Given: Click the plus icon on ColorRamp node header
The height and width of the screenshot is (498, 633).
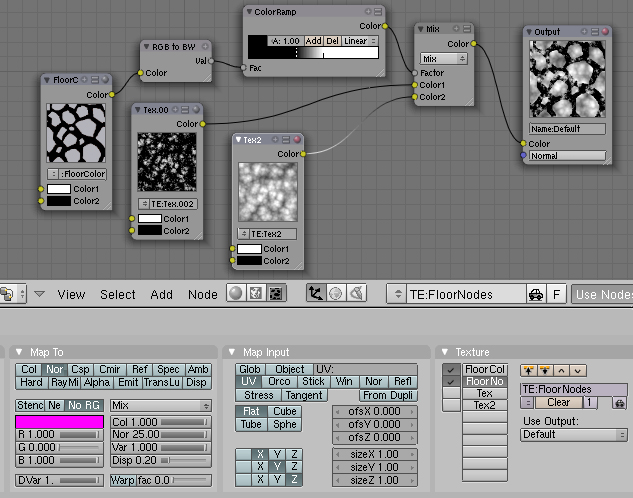Looking at the screenshot, I should coord(368,12).
